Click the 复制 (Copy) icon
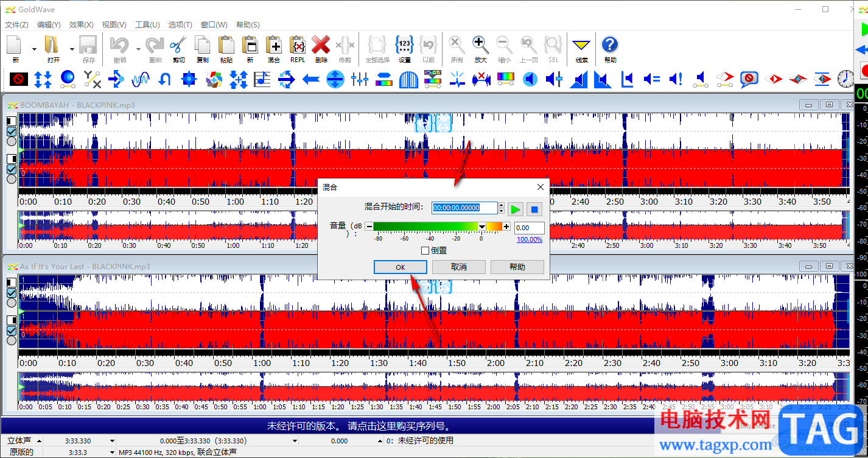This screenshot has height=458, width=868. (203, 45)
